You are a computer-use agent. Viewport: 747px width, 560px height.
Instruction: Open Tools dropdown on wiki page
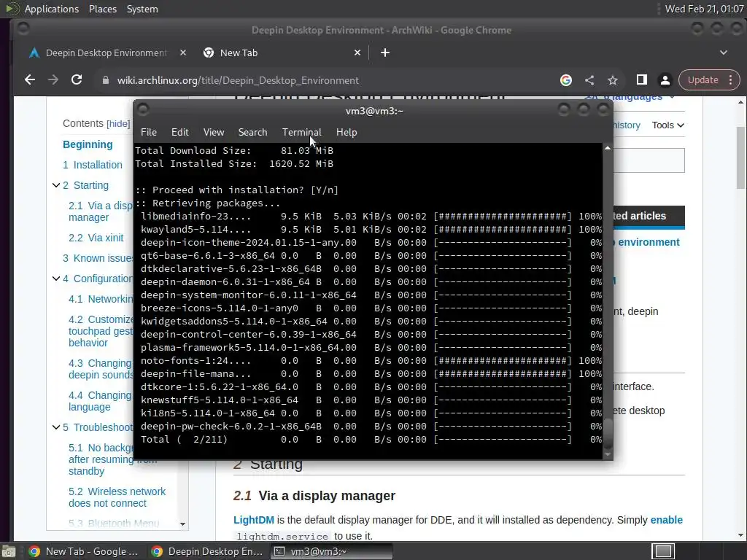[668, 125]
